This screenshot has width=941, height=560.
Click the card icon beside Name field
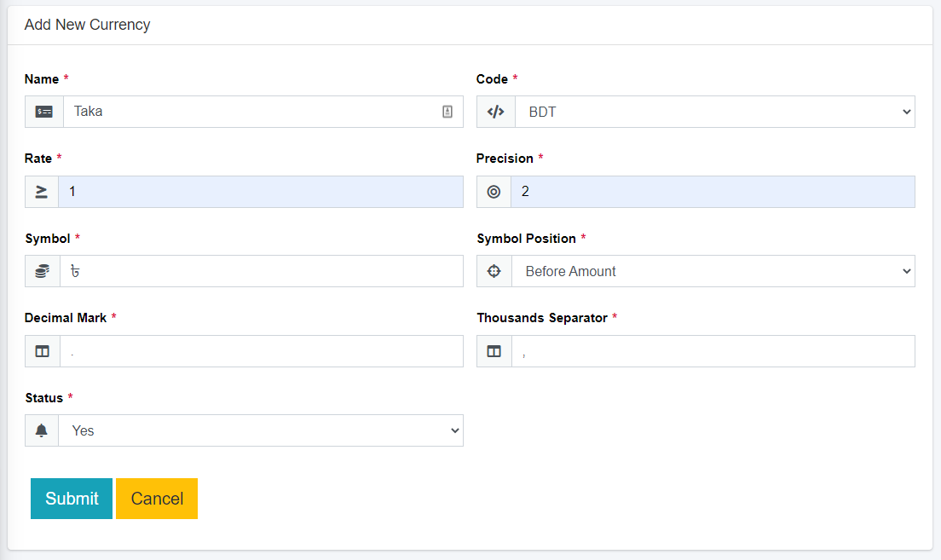click(x=44, y=112)
